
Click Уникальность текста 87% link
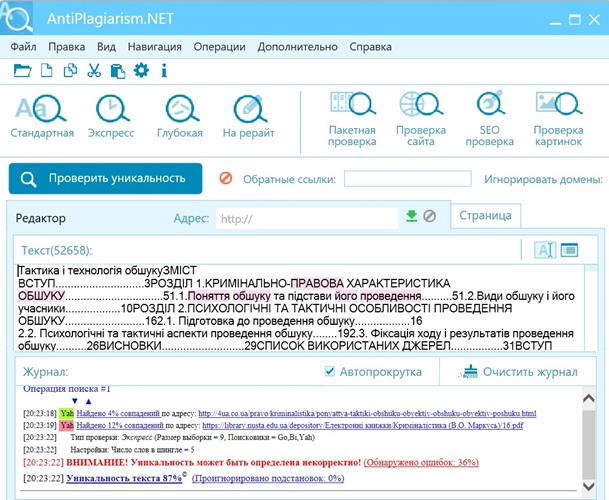124,478
